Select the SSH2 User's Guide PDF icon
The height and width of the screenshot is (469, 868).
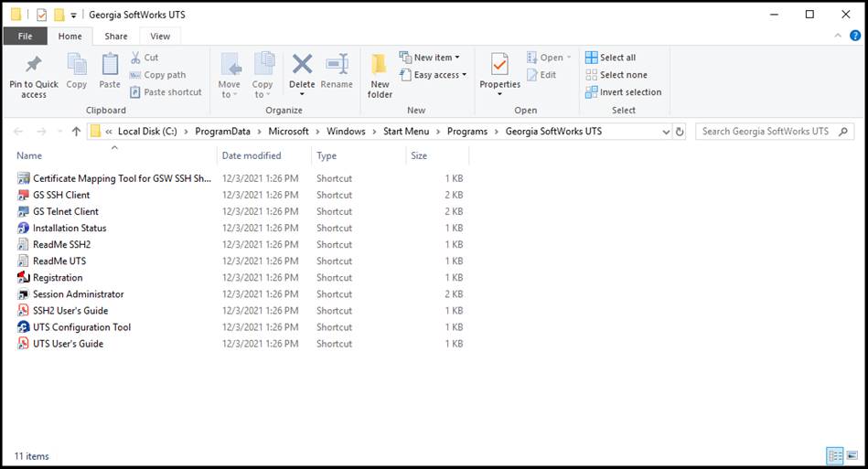click(23, 310)
